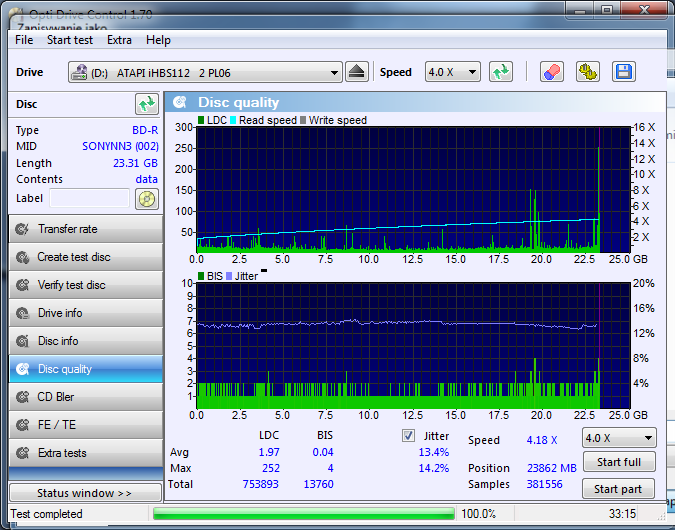Click inside the BIS jitter graph
Screen dimensions: 675x530
point(413,346)
